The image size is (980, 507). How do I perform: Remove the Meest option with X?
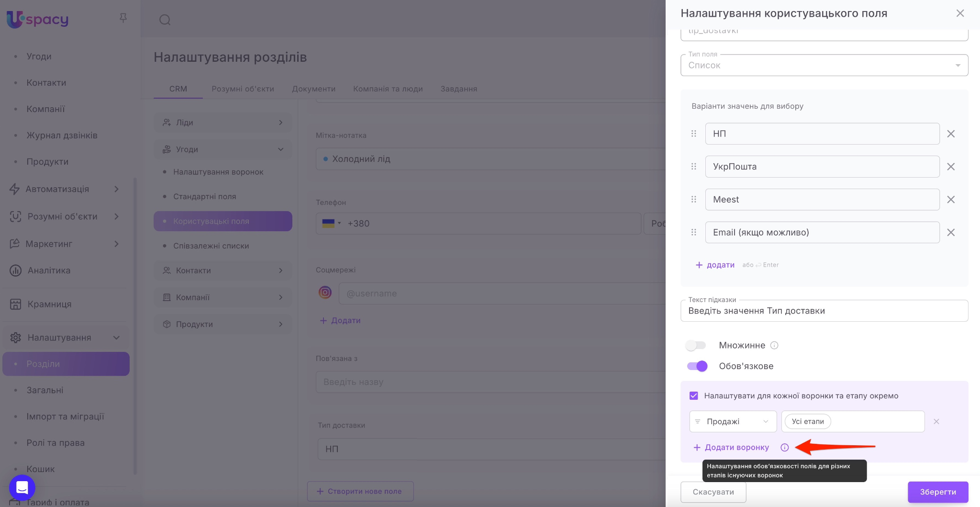(x=951, y=200)
